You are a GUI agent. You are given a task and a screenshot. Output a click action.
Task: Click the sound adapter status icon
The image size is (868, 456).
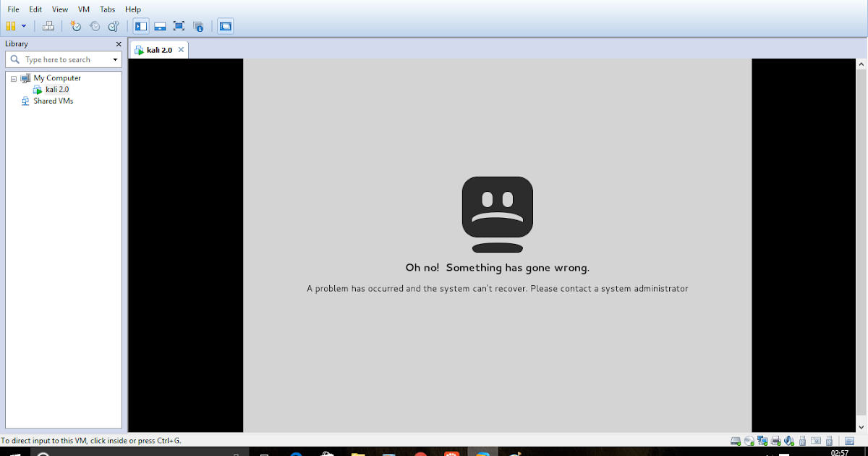(788, 440)
